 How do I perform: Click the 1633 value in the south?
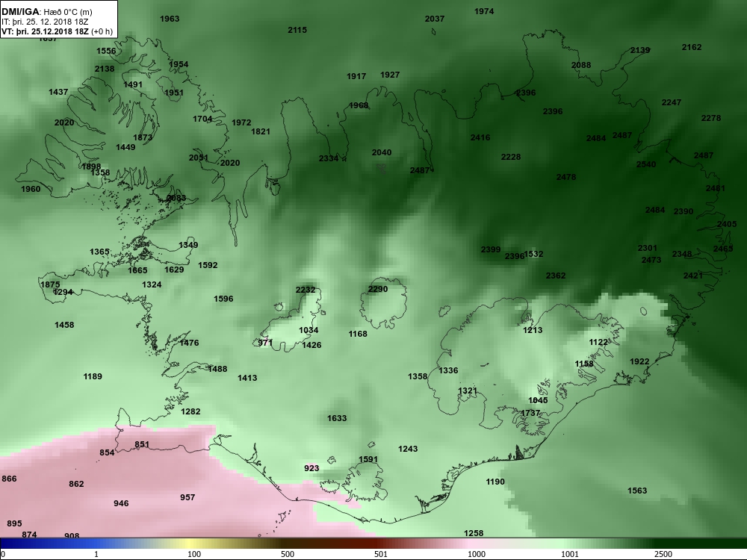pos(337,419)
